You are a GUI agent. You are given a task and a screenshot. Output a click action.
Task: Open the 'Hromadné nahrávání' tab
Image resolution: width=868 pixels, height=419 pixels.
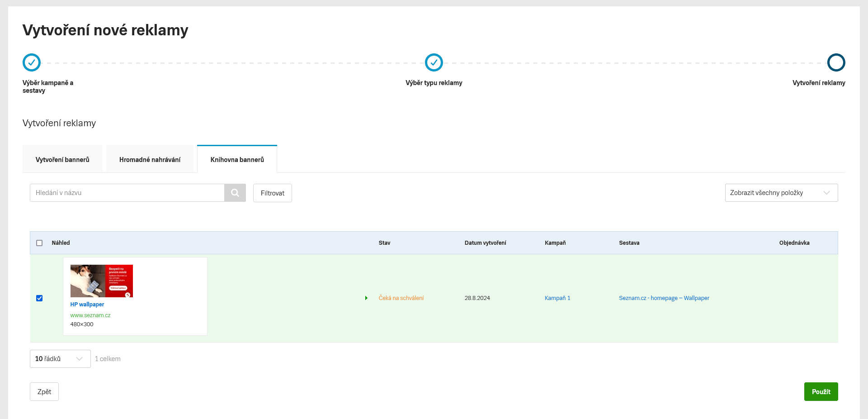pyautogui.click(x=150, y=160)
